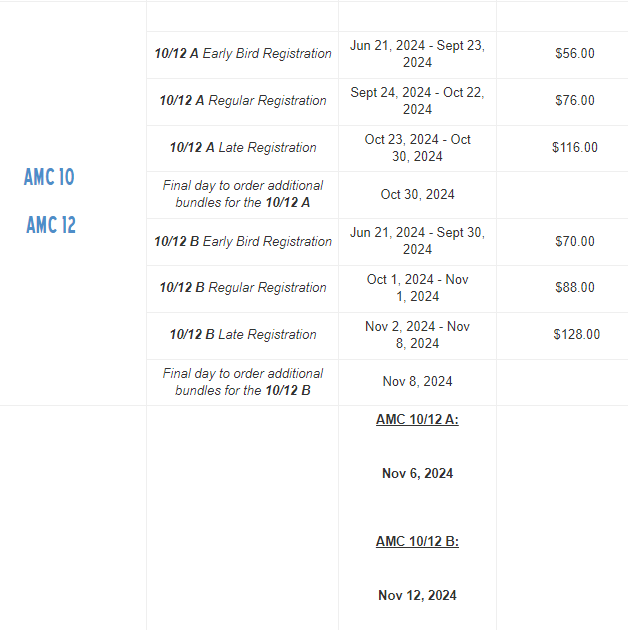Click the $116.00 late registration price
Screen dimensions: 628x630
click(x=575, y=147)
